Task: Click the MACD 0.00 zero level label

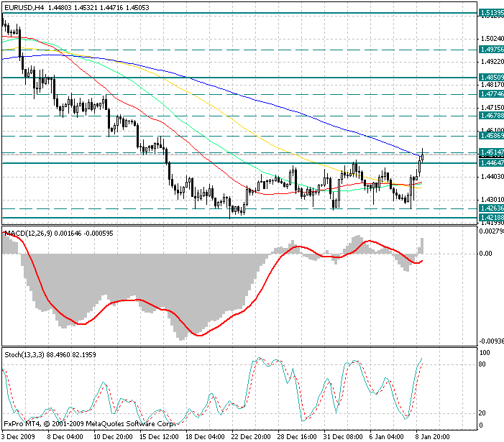Action: (485, 254)
